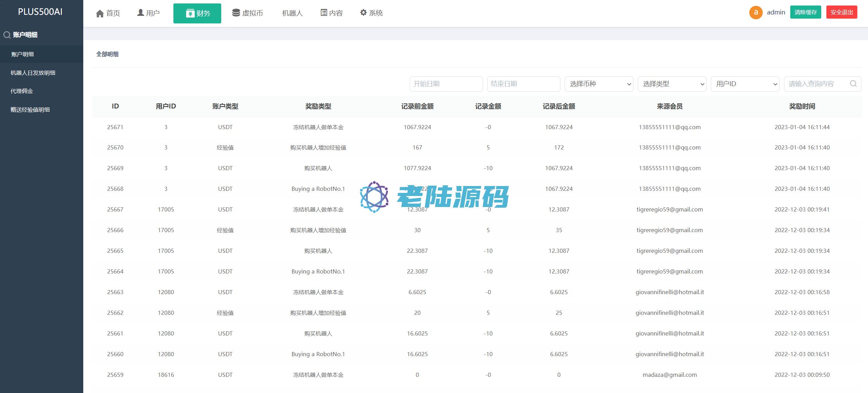Click the yen icon in 财务 tab
This screenshot has width=868, height=393.
tap(190, 13)
